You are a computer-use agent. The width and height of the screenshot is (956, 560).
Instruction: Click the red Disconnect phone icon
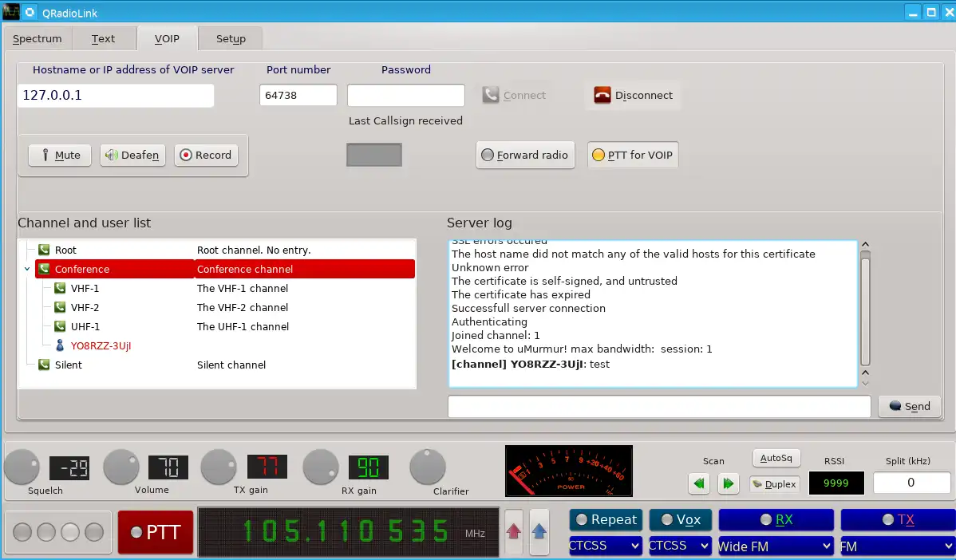[602, 95]
